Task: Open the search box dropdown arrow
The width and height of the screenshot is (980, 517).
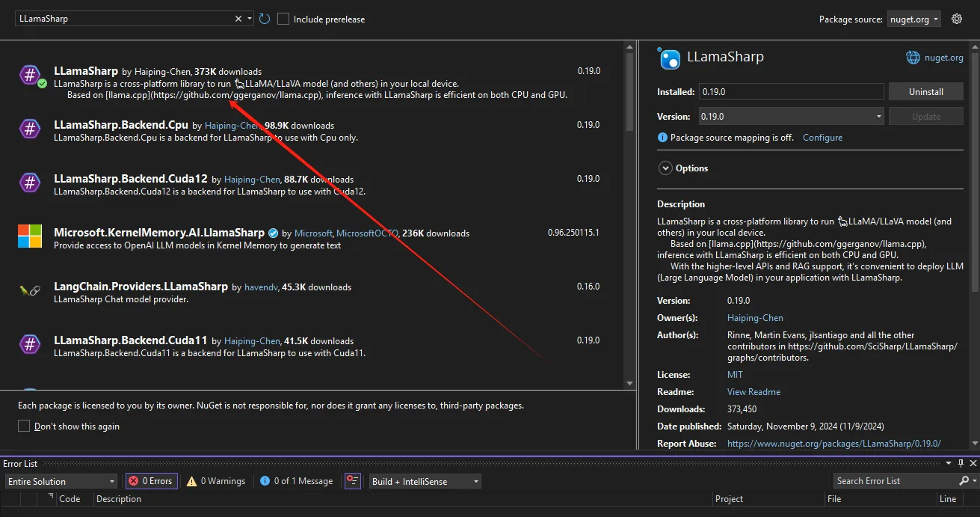Action: pos(250,19)
